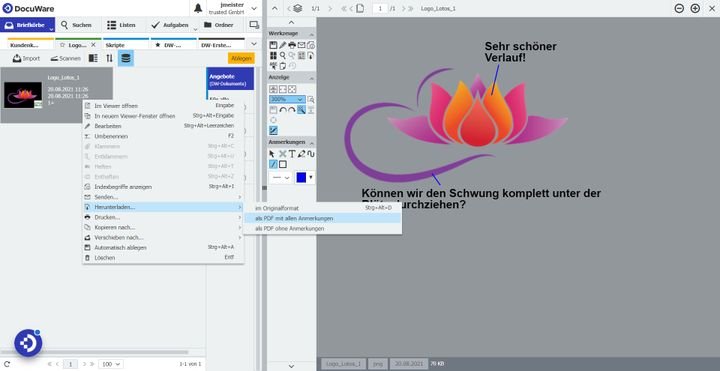Switch to the Skripte basket tab

tap(126, 45)
